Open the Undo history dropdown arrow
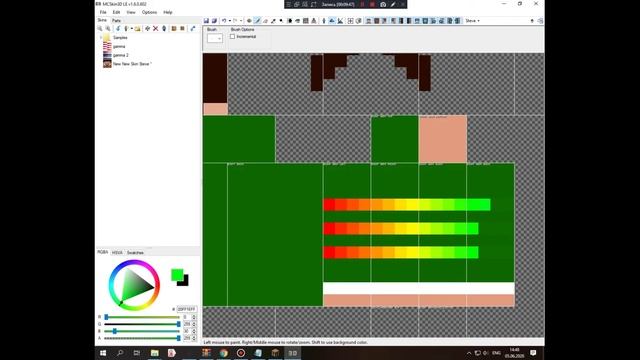Image resolution: width=640 pixels, height=360 pixels. (x=229, y=21)
